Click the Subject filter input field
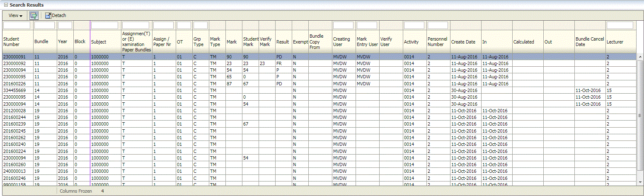Viewport: 644px width, 196px height. [104, 25]
